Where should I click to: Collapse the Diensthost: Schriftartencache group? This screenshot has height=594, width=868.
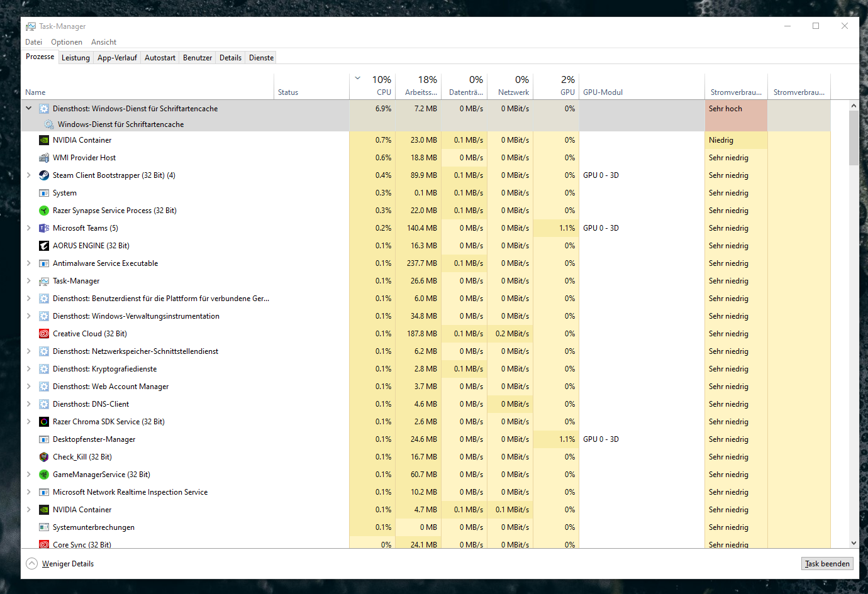pos(28,108)
